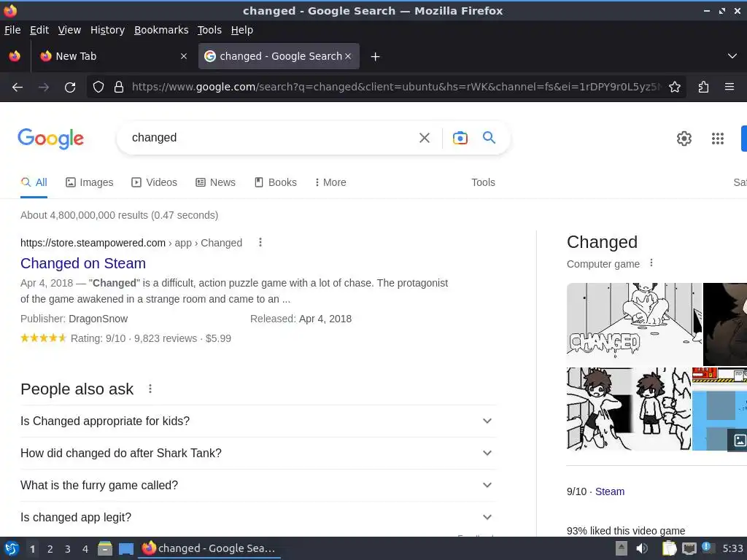Open the volume control in tray
747x560 pixels.
[x=642, y=548]
